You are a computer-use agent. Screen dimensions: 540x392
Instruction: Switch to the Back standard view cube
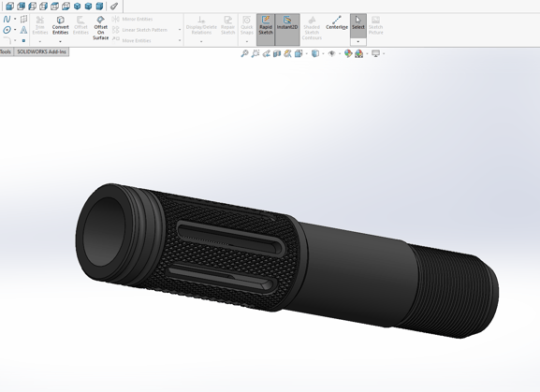21,6
